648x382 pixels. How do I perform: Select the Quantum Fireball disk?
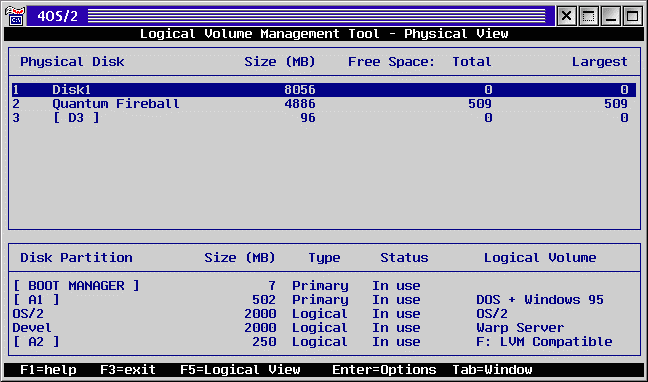click(324, 104)
